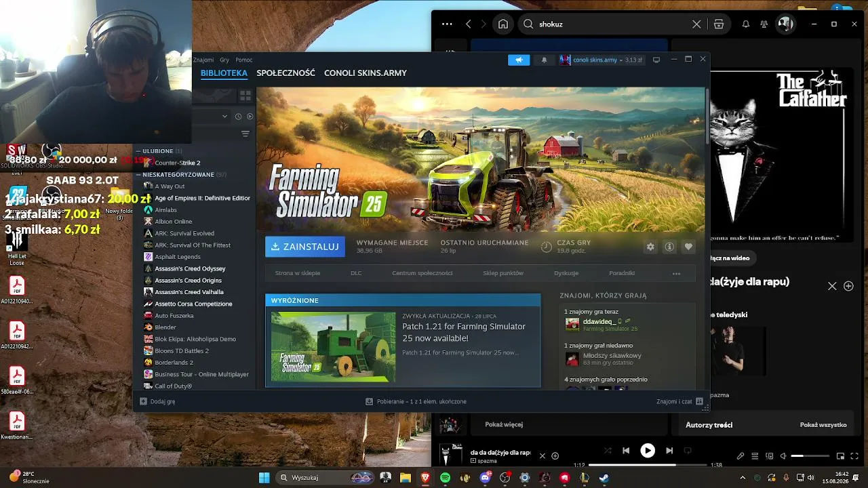Go to the BIBLIOTEKA tab
Viewport: 868px width, 488px height.
coord(224,73)
